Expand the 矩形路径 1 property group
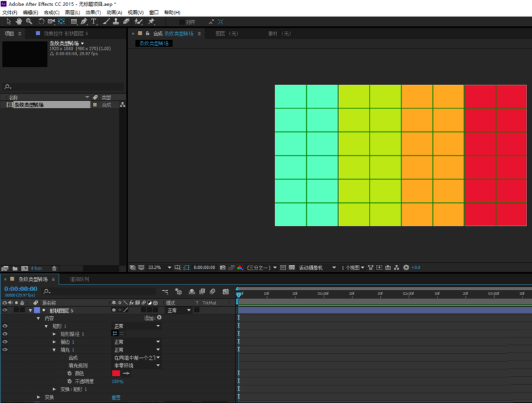Screen dimensions: 532x403 pos(55,334)
